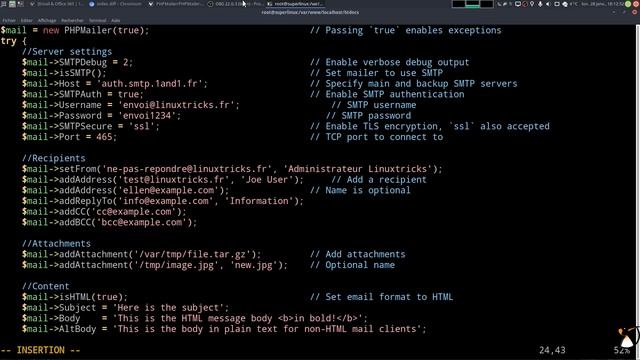This screenshot has height=360, width=640.
Task: Click the Chromium icon in the taskbar
Action: pos(91,4)
